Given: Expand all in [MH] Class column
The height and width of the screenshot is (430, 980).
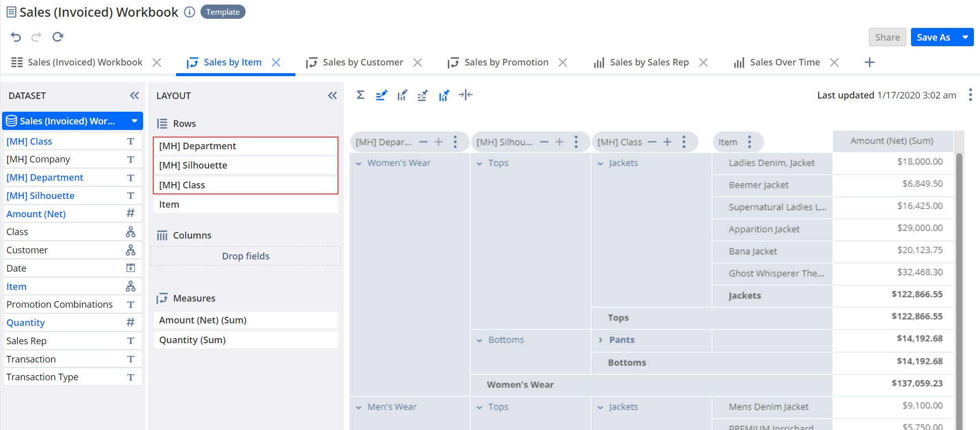Looking at the screenshot, I should [667, 142].
